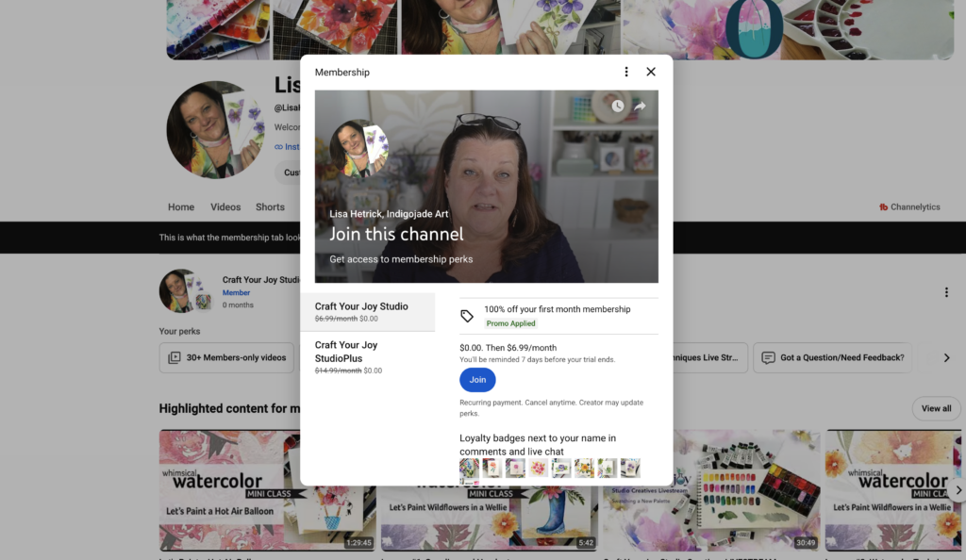The image size is (966, 560).
Task: Click the Member status link
Action: [x=236, y=293]
